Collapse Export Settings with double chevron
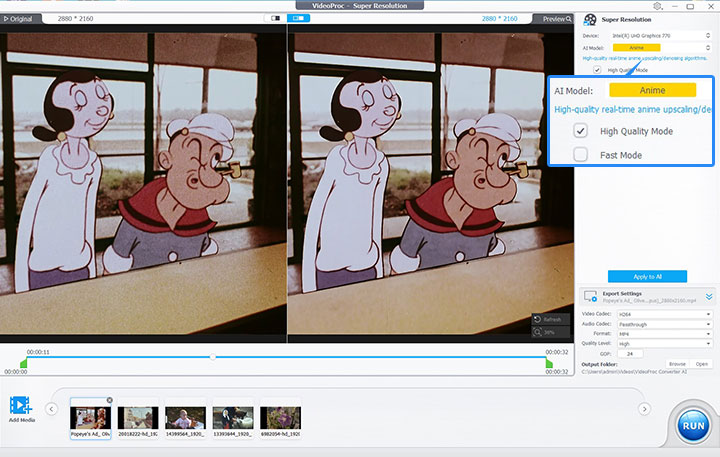This screenshot has height=457, width=720. click(709, 297)
